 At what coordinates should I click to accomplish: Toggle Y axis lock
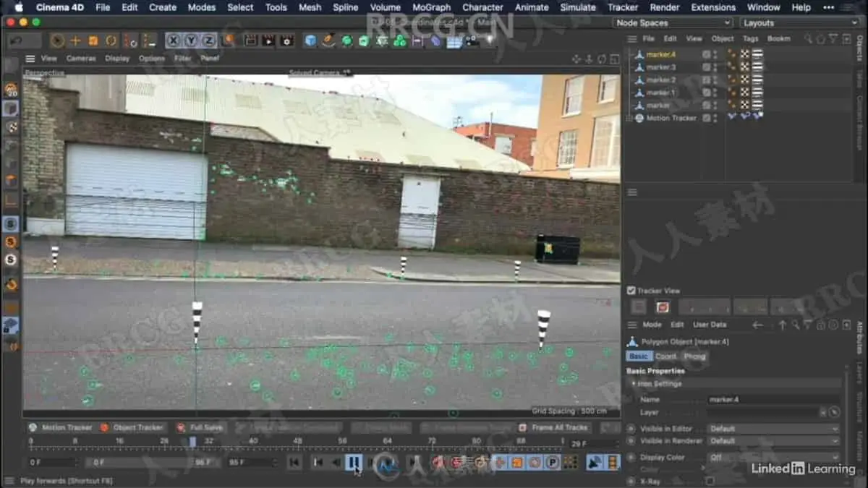(191, 40)
